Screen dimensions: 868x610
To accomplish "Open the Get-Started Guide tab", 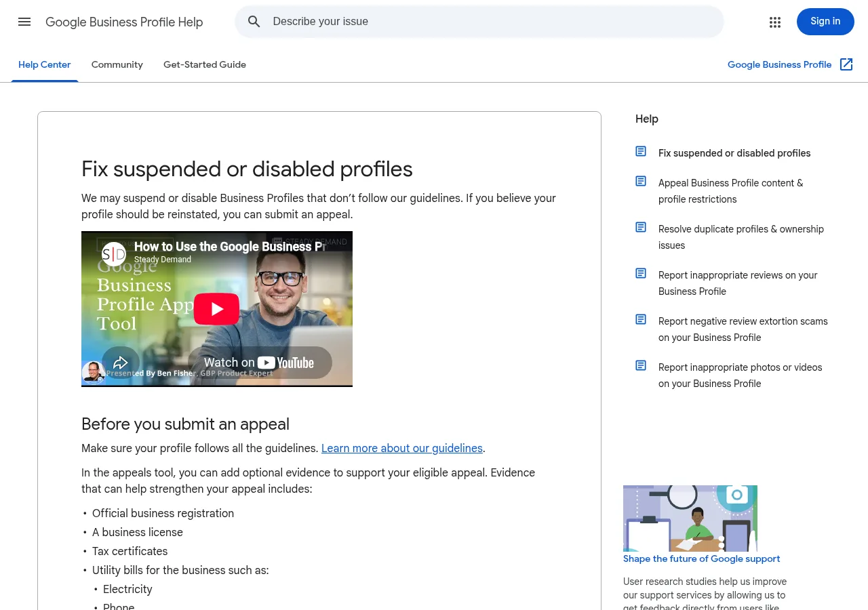I will pyautogui.click(x=205, y=65).
